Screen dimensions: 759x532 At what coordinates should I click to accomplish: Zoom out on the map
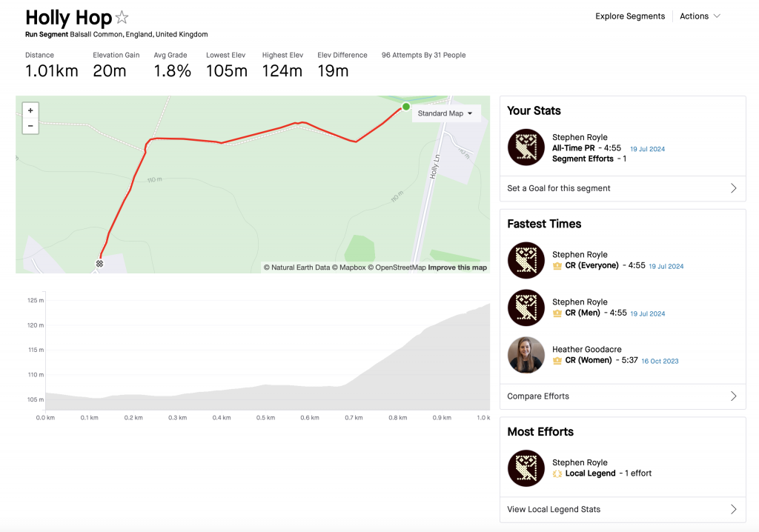tap(30, 126)
